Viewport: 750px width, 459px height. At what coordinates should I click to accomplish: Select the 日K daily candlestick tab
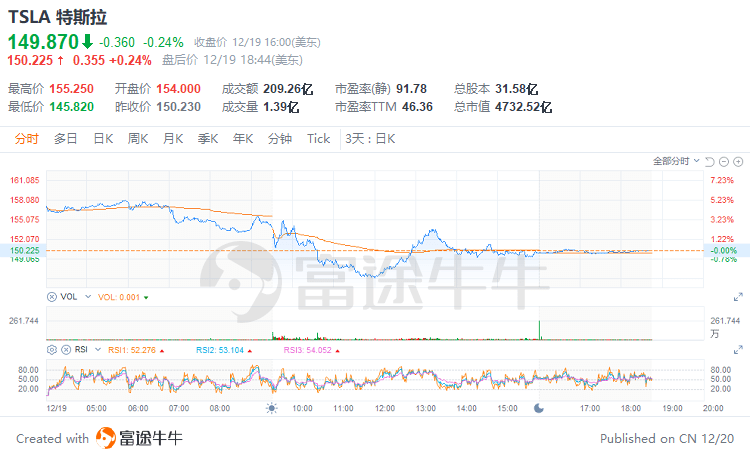[x=103, y=139]
